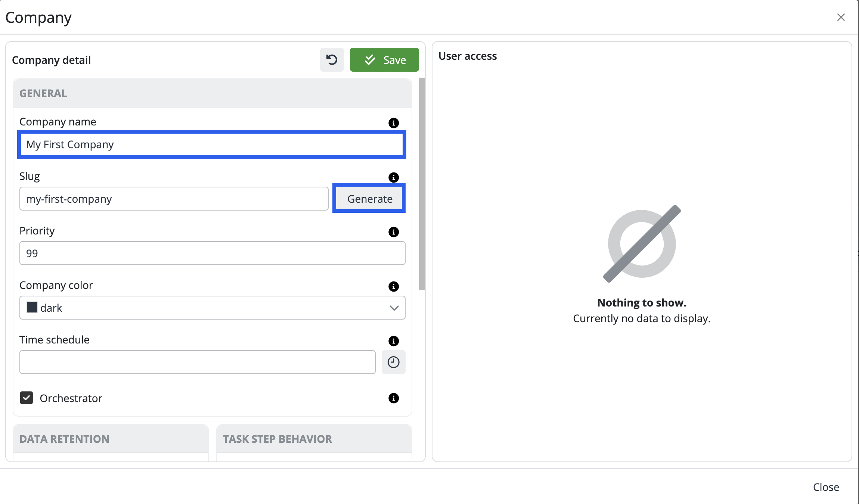Click Generate to create the slug
This screenshot has height=504, width=859.
click(369, 199)
